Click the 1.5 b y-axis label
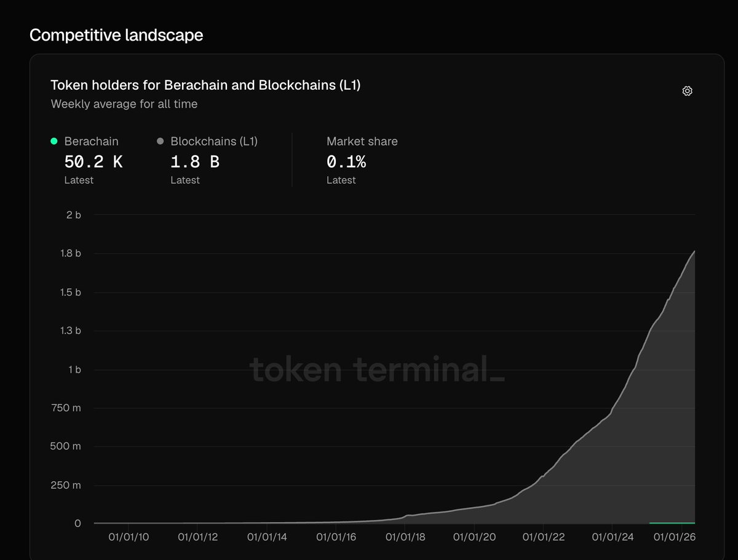This screenshot has width=738, height=560. [x=70, y=292]
